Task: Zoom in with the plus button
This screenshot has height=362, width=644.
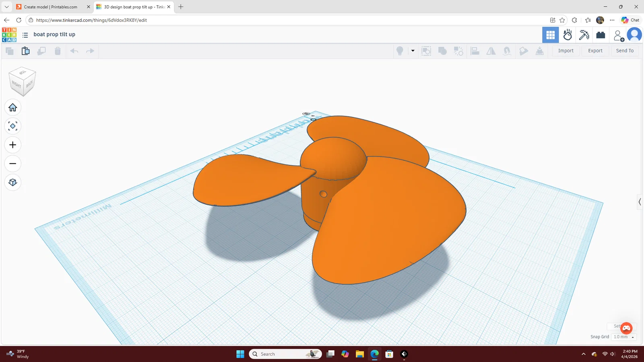Action: click(13, 145)
